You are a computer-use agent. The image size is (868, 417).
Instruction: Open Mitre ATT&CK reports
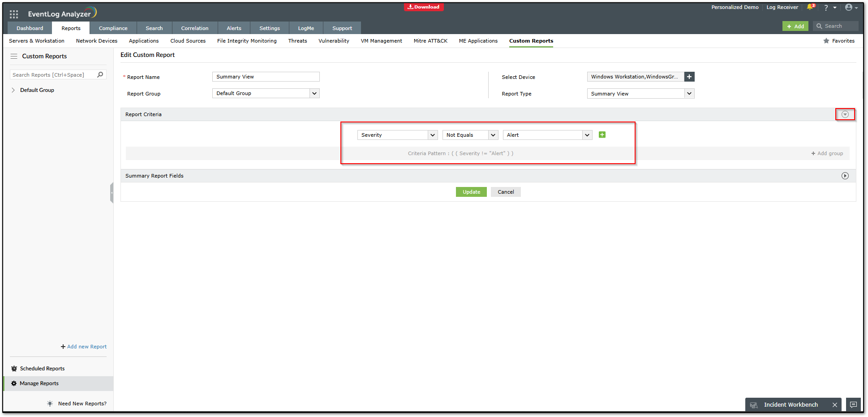click(430, 41)
